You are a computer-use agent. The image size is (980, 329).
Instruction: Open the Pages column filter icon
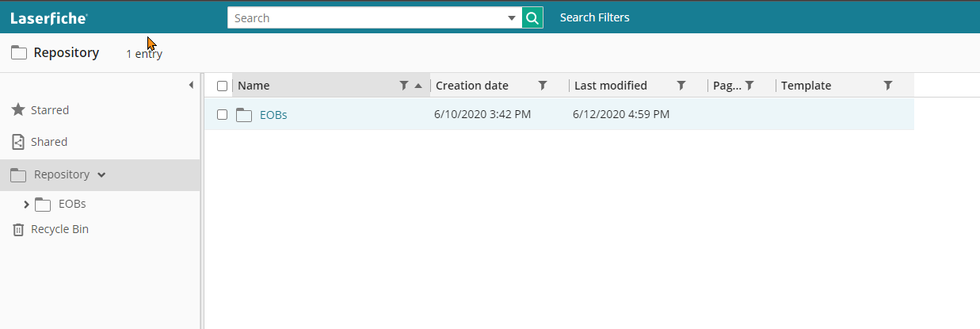coord(749,85)
